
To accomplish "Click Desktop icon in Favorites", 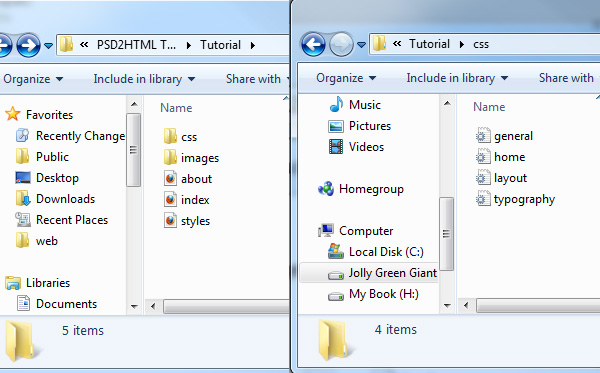I will click(x=23, y=178).
